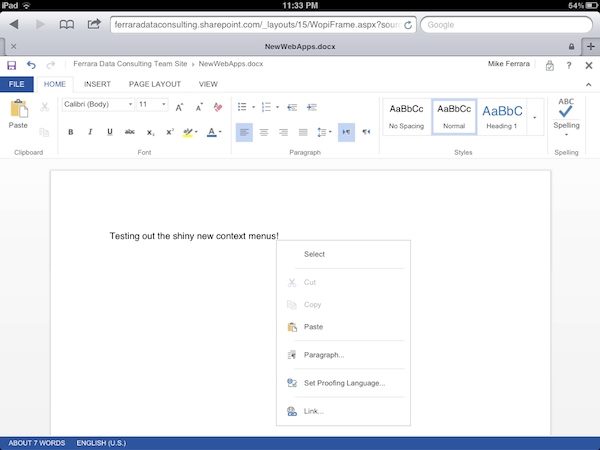Justify the paragraph text
The image size is (600, 450).
tap(303, 132)
